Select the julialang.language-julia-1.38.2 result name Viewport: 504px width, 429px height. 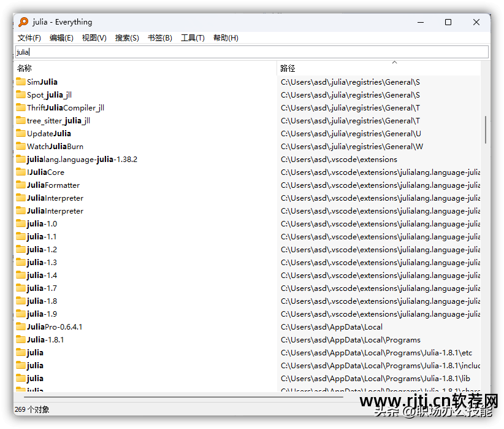pyautogui.click(x=82, y=160)
